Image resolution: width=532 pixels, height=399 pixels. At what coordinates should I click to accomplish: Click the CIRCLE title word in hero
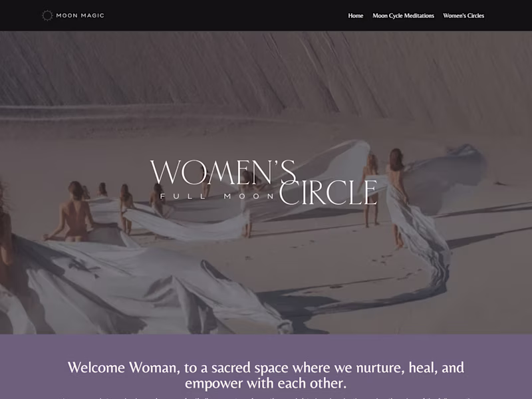[x=328, y=193]
